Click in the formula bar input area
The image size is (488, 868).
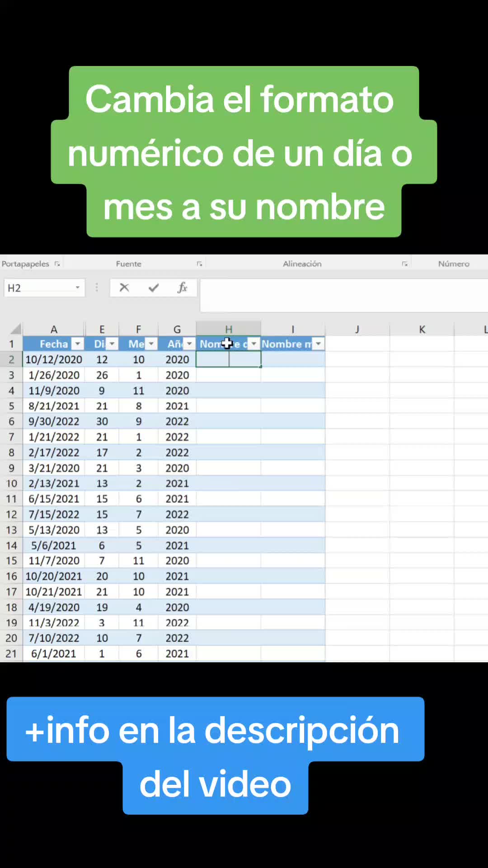coord(343,295)
